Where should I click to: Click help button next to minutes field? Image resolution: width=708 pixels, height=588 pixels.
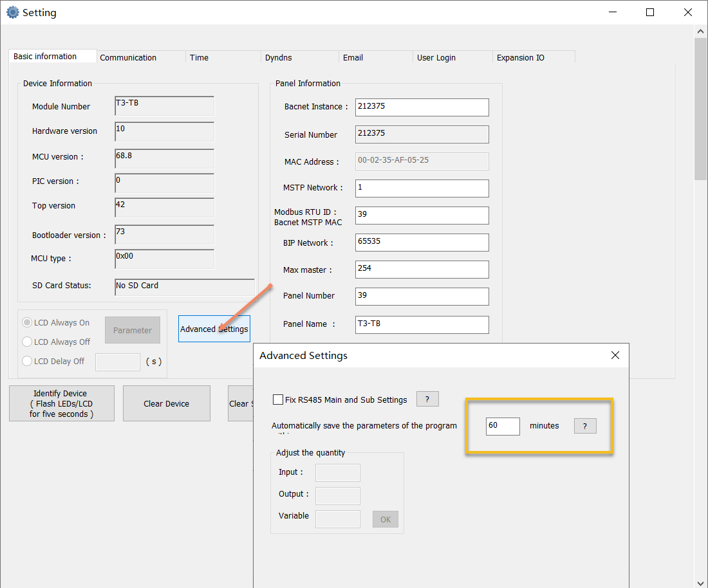pos(584,425)
